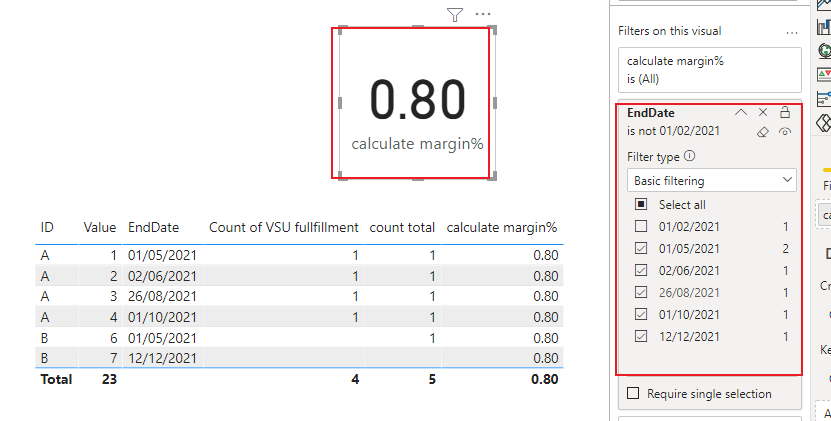Click the Value 6 cell in row B
Screen dimensions: 831x421
tap(113, 338)
